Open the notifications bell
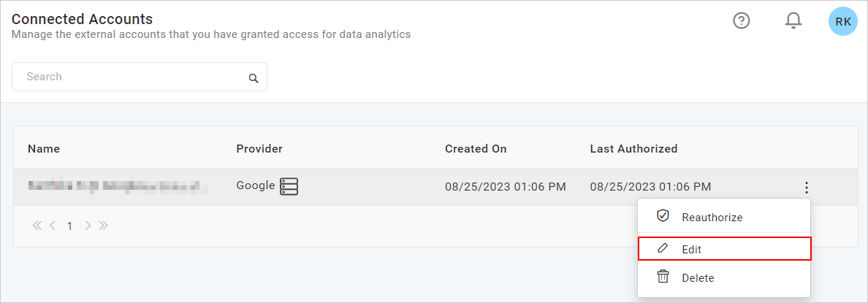The height and width of the screenshot is (303, 868). pos(793,21)
